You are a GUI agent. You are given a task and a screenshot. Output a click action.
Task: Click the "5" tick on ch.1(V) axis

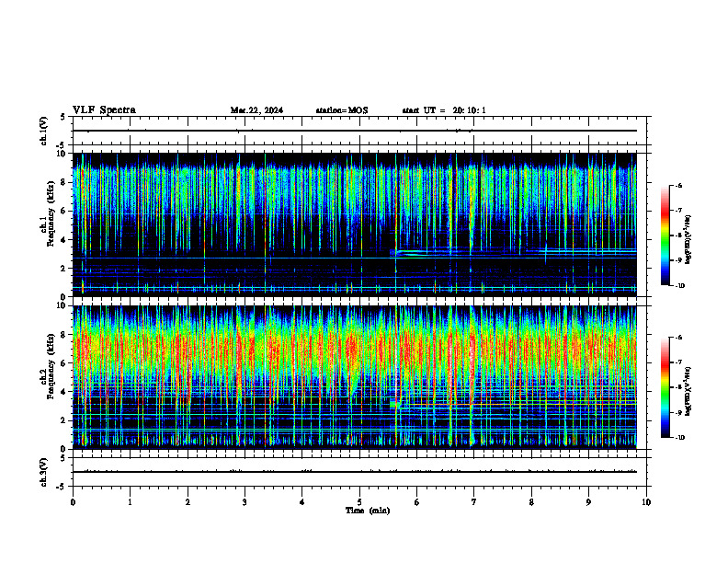tap(64, 118)
